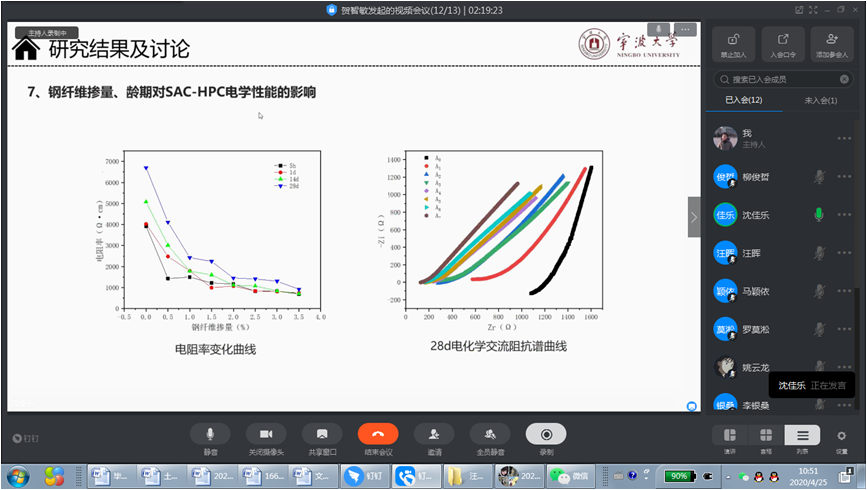Click 添加参会人 add participant icon
Image resolution: width=867 pixels, height=490 pixels.
click(832, 44)
